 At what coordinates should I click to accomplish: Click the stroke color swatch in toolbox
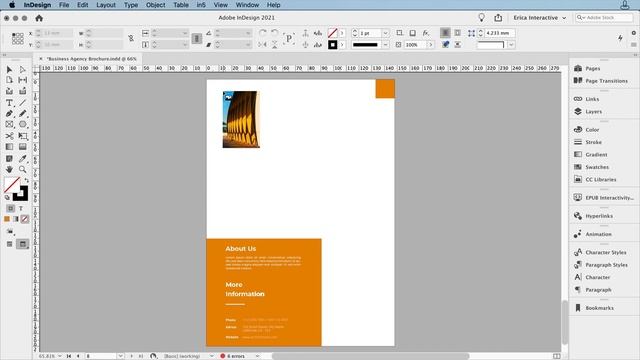(22, 193)
